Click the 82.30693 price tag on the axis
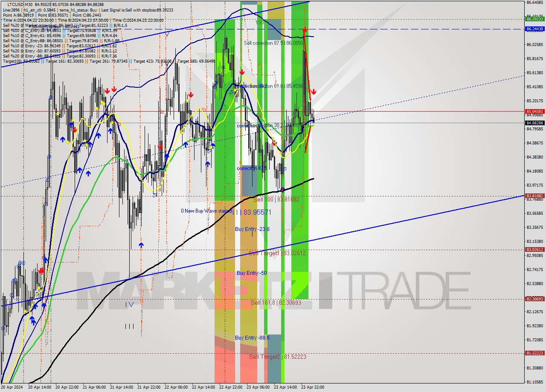The image size is (546, 392). (x=535, y=299)
